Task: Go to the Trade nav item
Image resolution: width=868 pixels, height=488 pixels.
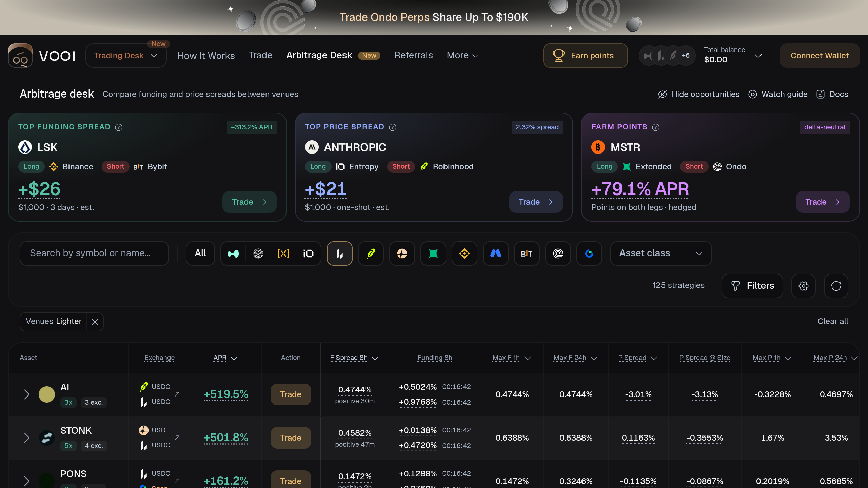Action: [260, 55]
